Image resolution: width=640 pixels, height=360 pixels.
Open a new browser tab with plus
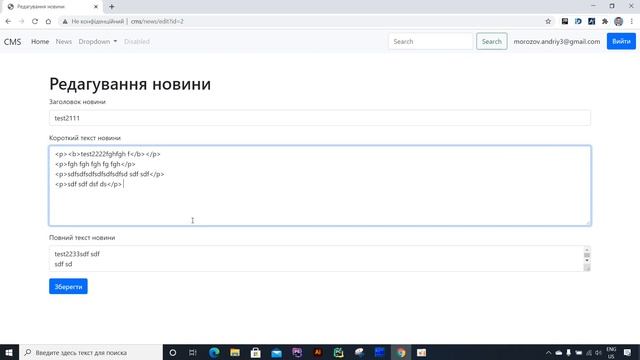click(111, 7)
